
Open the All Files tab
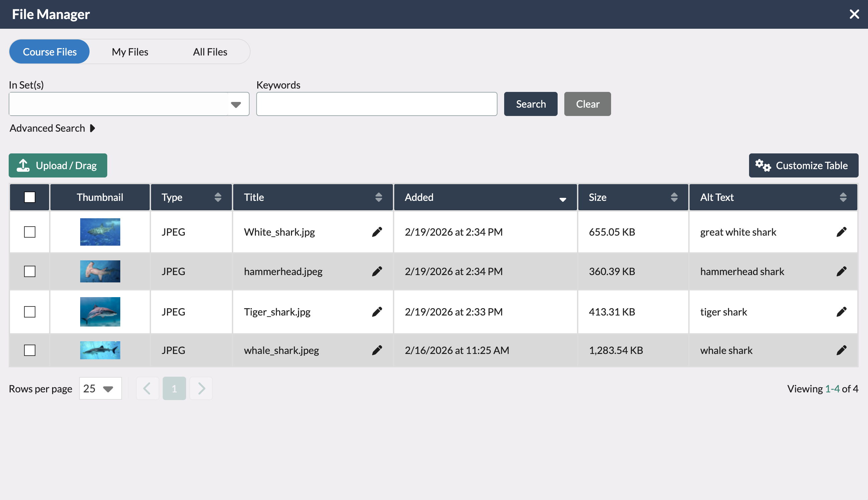210,51
